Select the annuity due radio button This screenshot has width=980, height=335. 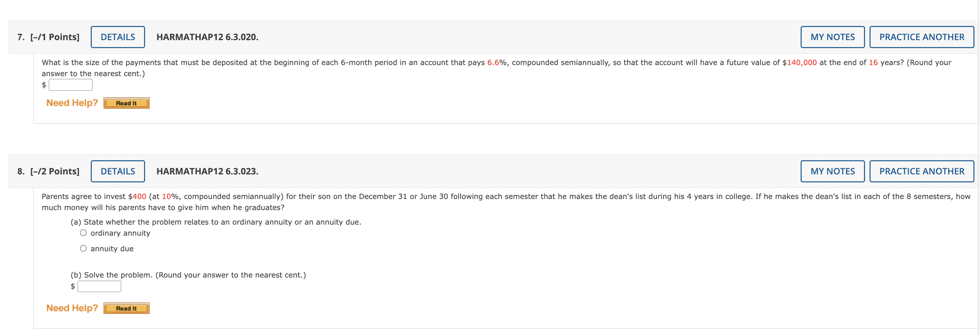coord(83,248)
